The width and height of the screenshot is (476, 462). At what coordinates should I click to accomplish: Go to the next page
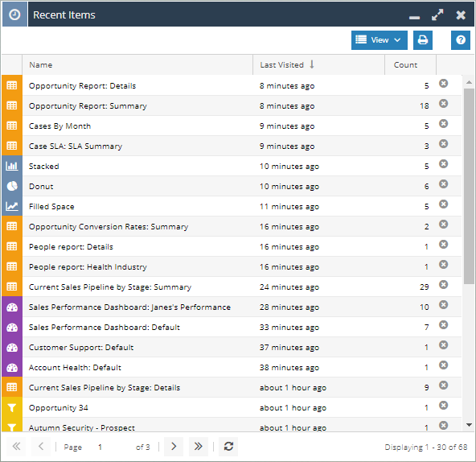pyautogui.click(x=174, y=447)
